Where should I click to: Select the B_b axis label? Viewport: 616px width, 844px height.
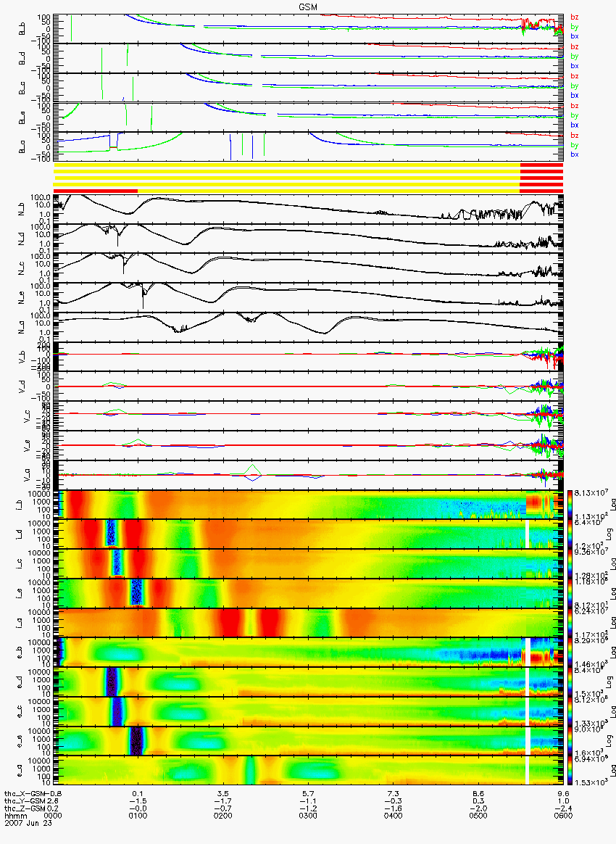pos(22,28)
